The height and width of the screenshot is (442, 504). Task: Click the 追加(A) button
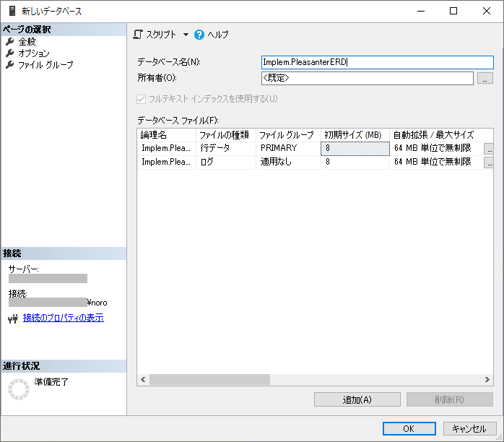coord(357,399)
